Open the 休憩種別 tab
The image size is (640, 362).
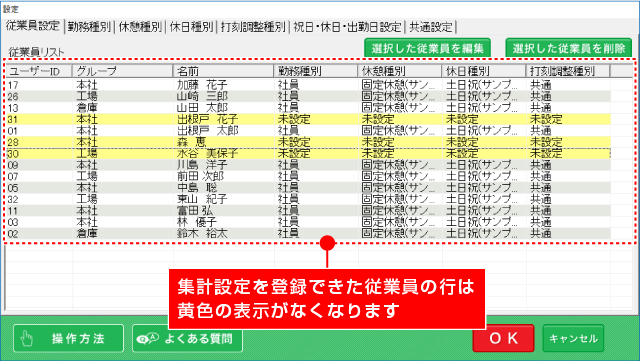(140, 27)
